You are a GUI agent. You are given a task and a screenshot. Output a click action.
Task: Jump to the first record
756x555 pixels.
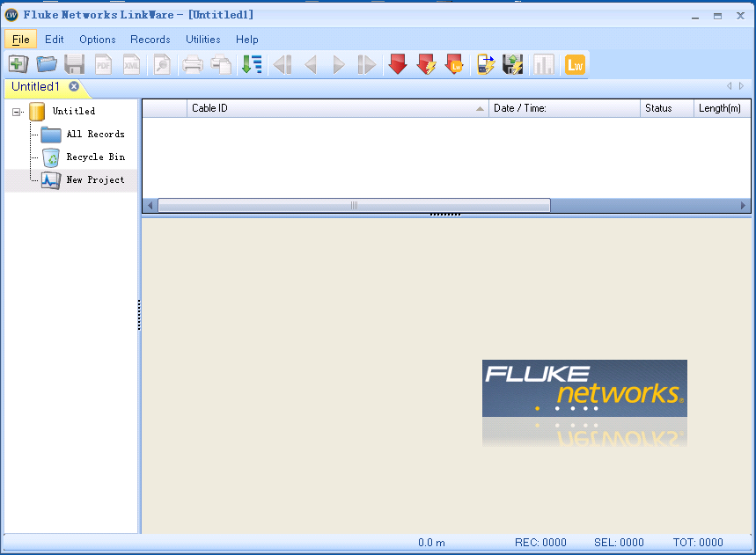[x=283, y=64]
